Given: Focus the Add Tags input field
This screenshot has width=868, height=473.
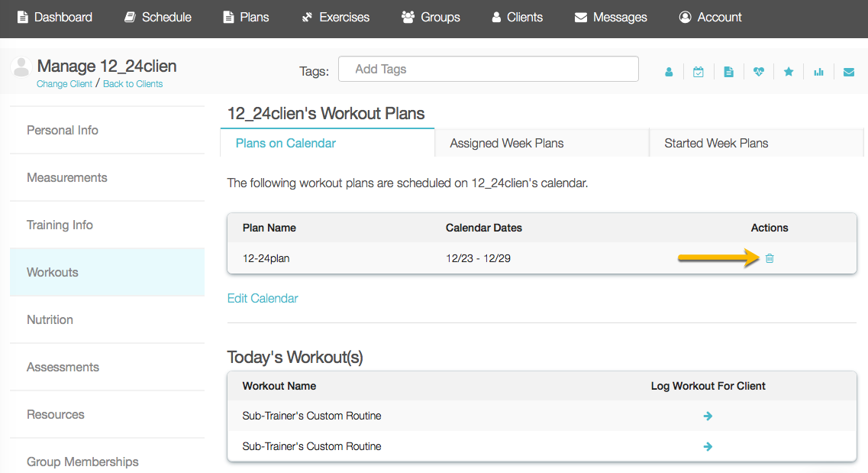Looking at the screenshot, I should (489, 70).
